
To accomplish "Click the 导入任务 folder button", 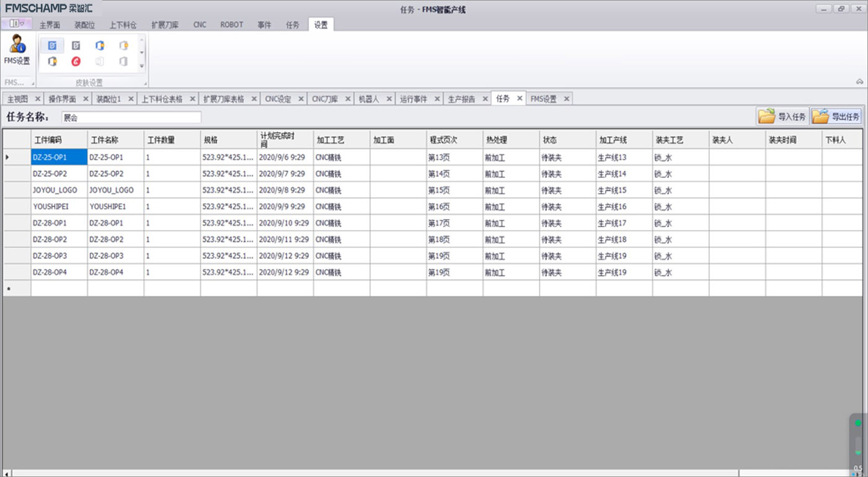I will (x=783, y=116).
